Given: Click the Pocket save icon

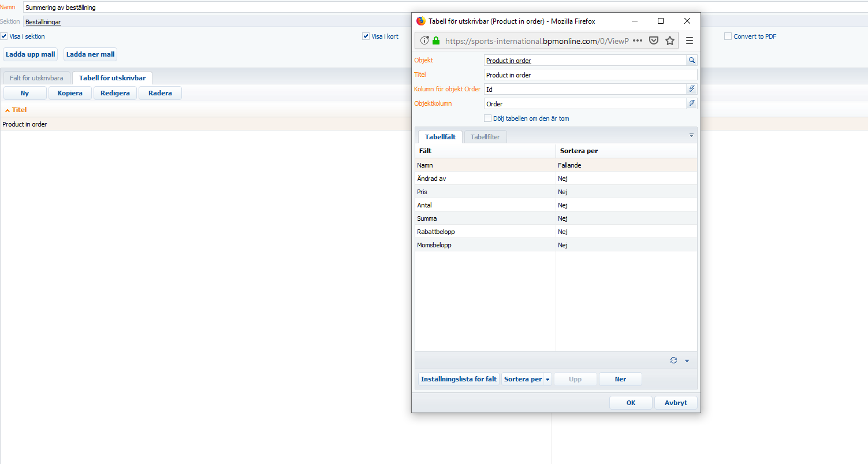Looking at the screenshot, I should click(654, 40).
